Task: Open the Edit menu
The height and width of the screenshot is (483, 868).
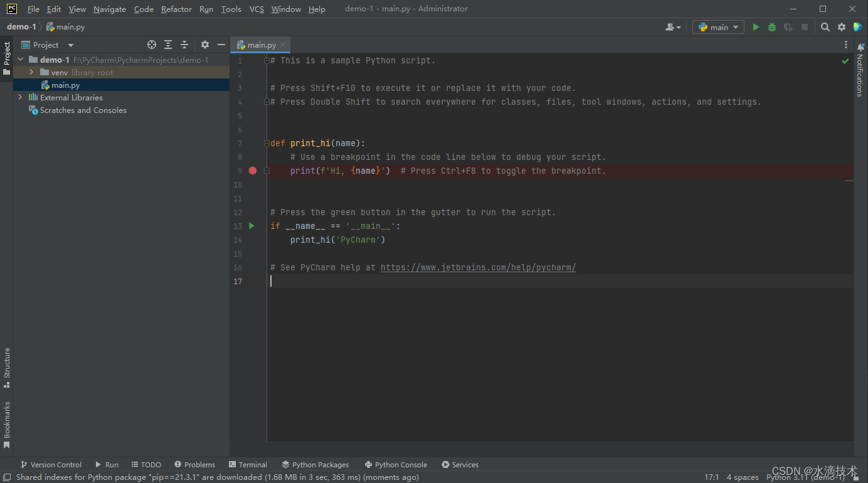Action: [x=54, y=9]
